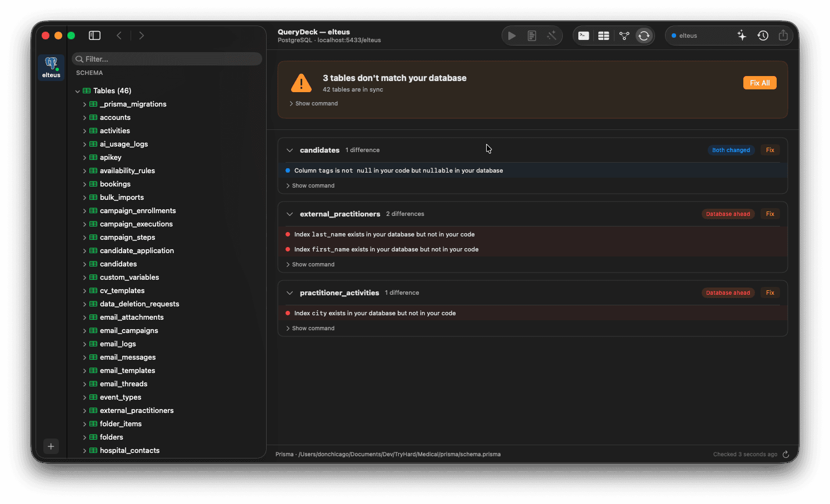Image resolution: width=830 pixels, height=504 pixels.
Task: Show command under external_practitioners differences
Action: pyautogui.click(x=310, y=265)
